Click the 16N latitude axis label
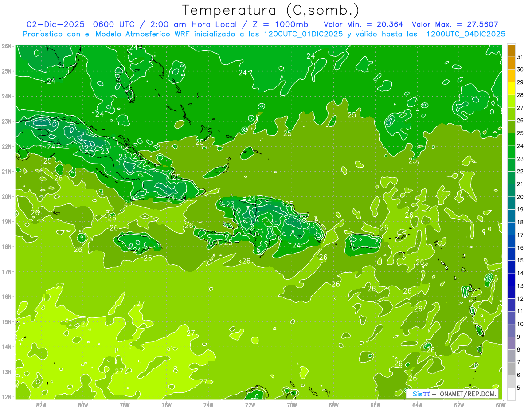Screen dimensions: 532x411 point(6,297)
